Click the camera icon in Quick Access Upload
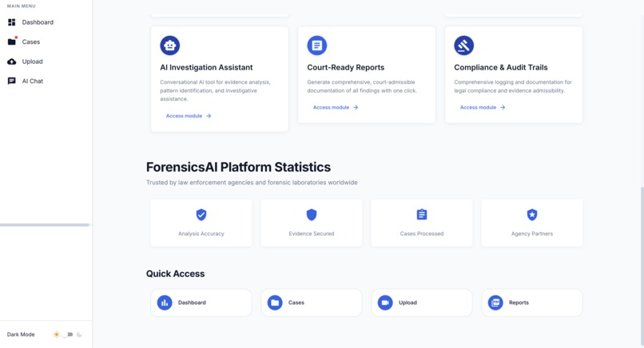 385,303
